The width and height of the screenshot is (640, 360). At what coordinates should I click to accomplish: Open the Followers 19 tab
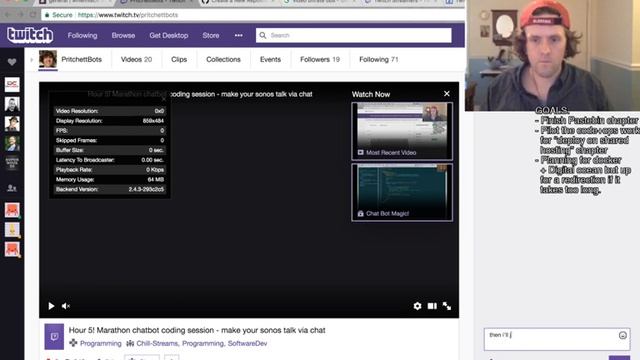pos(320,60)
